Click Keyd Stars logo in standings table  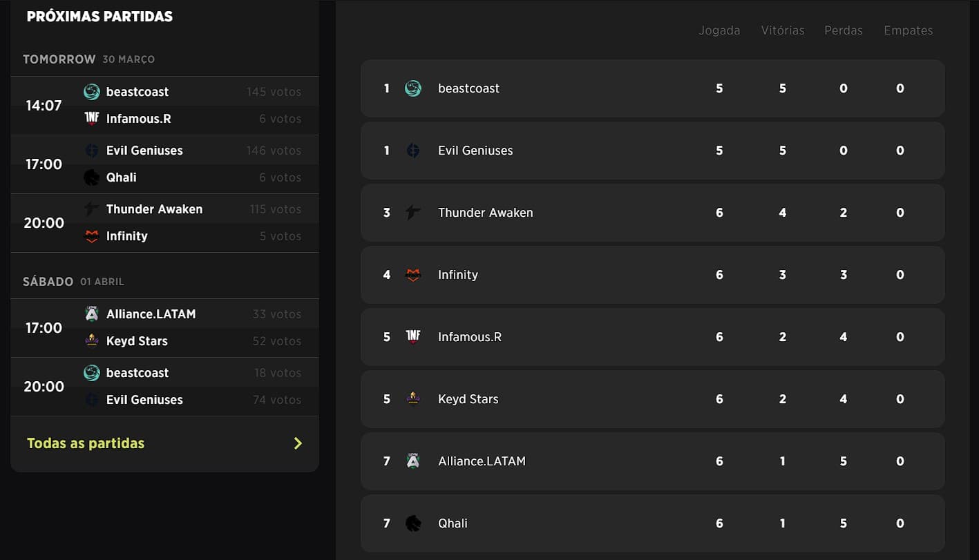point(413,399)
